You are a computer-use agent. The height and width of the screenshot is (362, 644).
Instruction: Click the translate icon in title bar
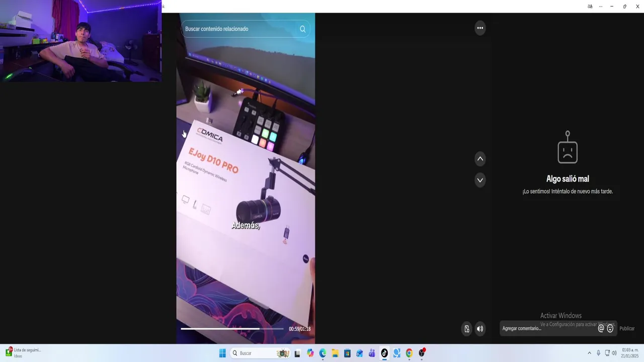590,7
